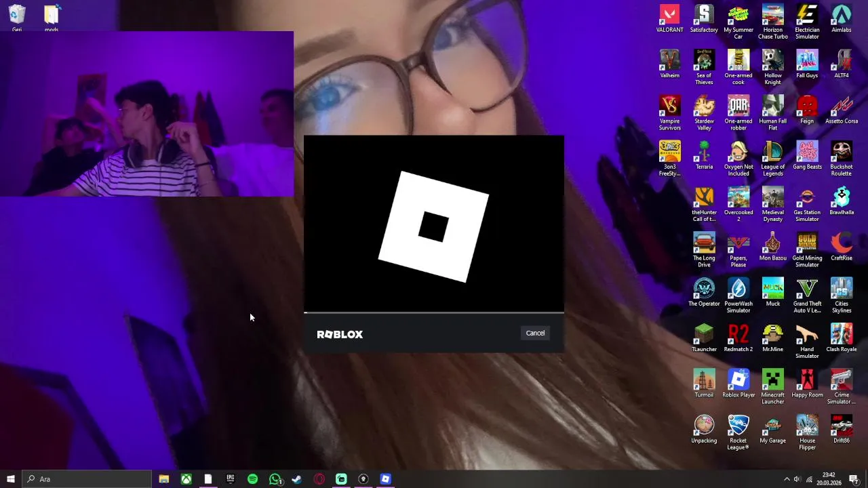Select Gas Station Simulator shortcut
868x488 pixels.
(x=807, y=204)
